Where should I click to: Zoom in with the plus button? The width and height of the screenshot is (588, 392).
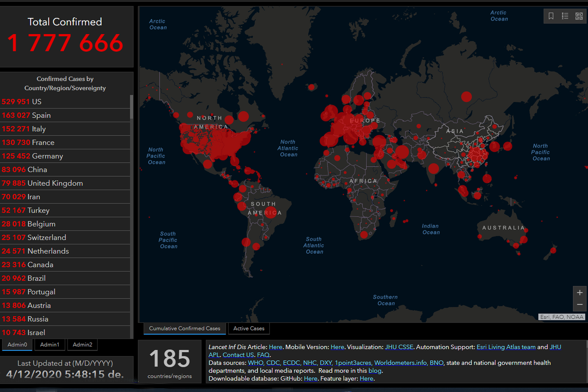pos(579,293)
